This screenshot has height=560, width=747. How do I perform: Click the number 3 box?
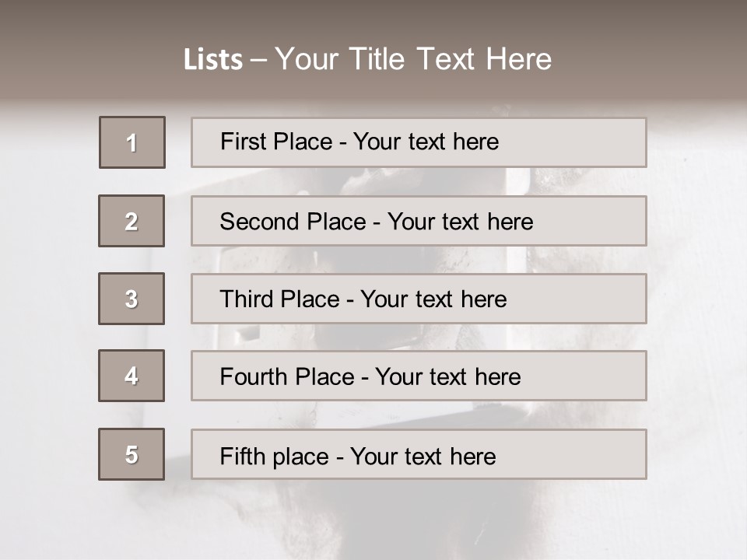pos(132,299)
